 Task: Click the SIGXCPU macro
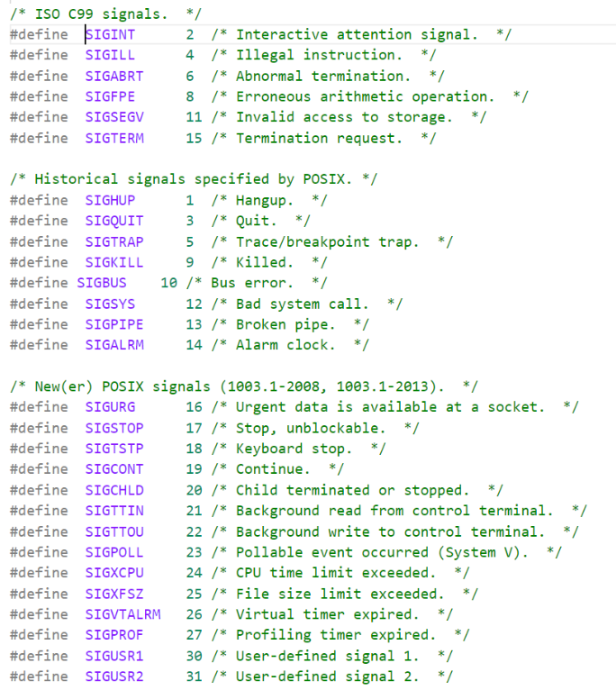[x=114, y=573]
